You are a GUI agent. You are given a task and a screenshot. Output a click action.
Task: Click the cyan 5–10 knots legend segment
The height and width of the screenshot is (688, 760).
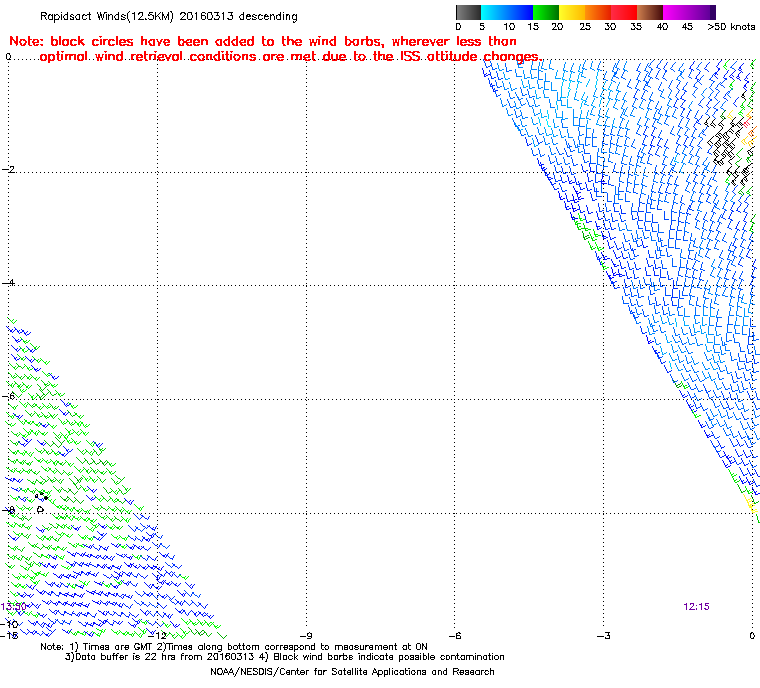(x=494, y=12)
